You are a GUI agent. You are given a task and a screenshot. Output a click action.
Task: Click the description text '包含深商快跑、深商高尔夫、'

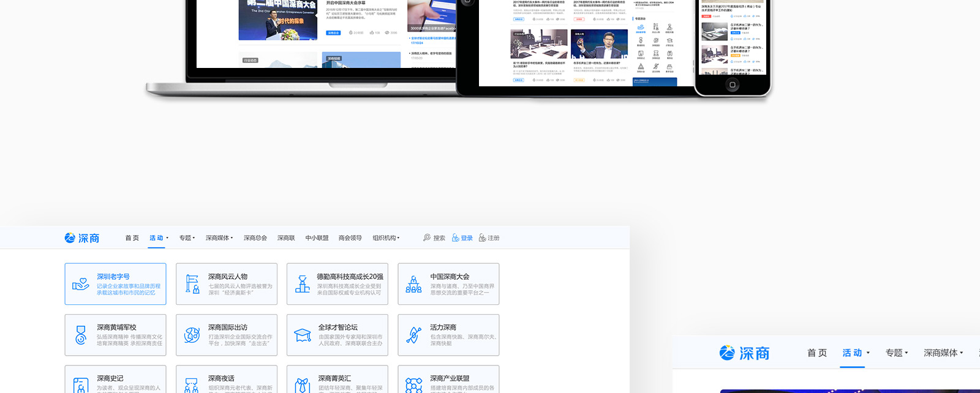463,337
